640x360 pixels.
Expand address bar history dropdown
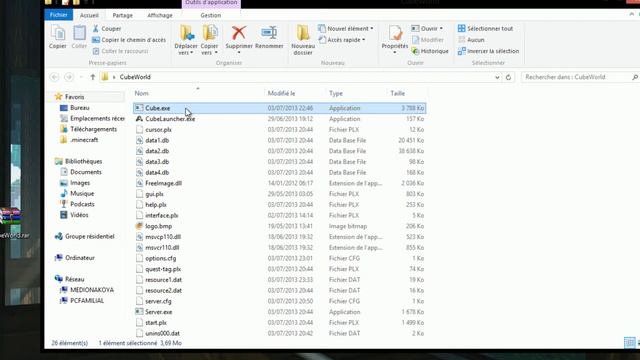(497, 77)
